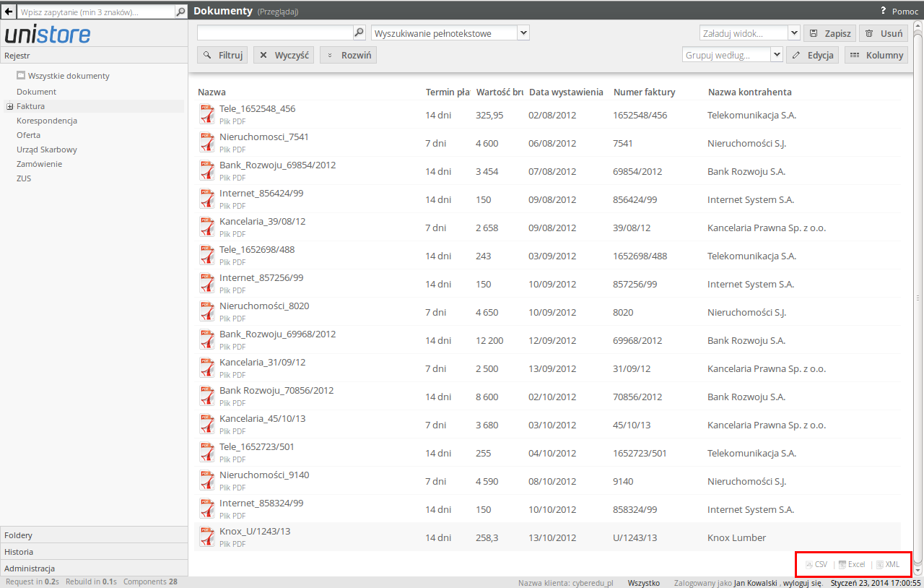The height and width of the screenshot is (588, 924).
Task: Click the back arrow icon beside search
Action: pyautogui.click(x=9, y=12)
